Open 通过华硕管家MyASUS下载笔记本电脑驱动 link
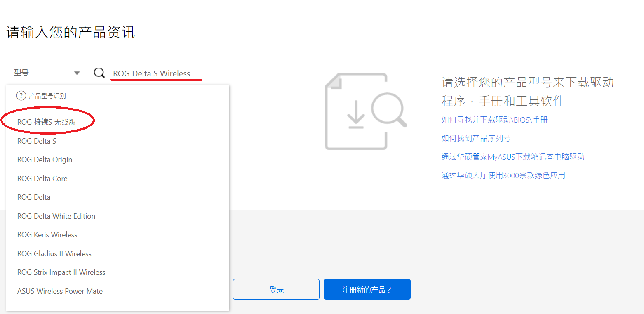The image size is (644, 314). click(x=513, y=157)
